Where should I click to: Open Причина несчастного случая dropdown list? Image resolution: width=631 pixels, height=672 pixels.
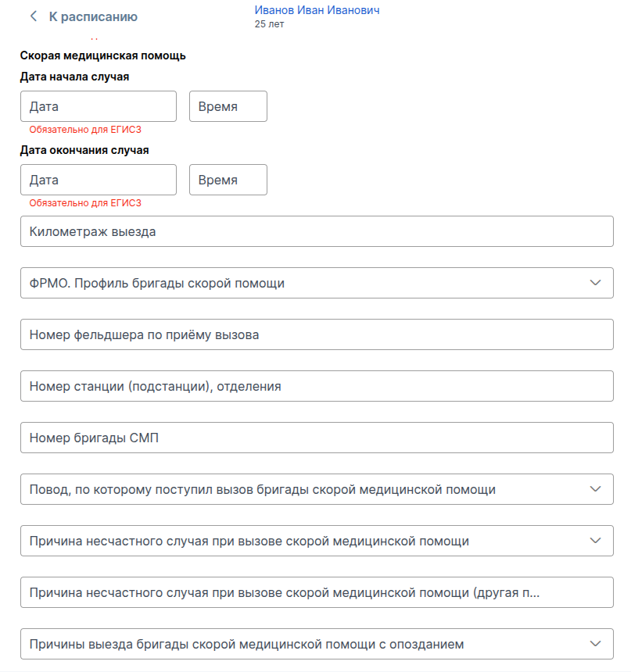pyautogui.click(x=305, y=541)
